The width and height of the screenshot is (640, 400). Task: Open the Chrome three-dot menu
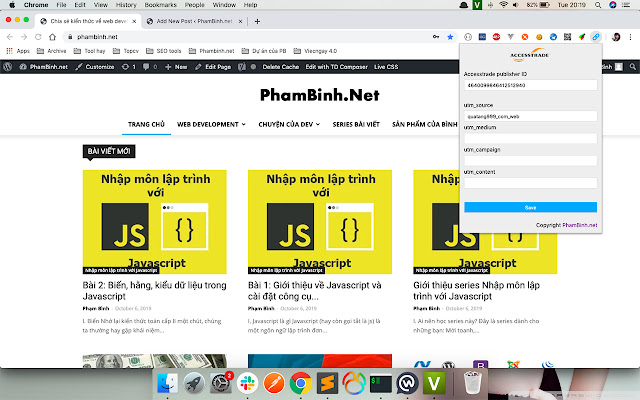click(x=631, y=37)
